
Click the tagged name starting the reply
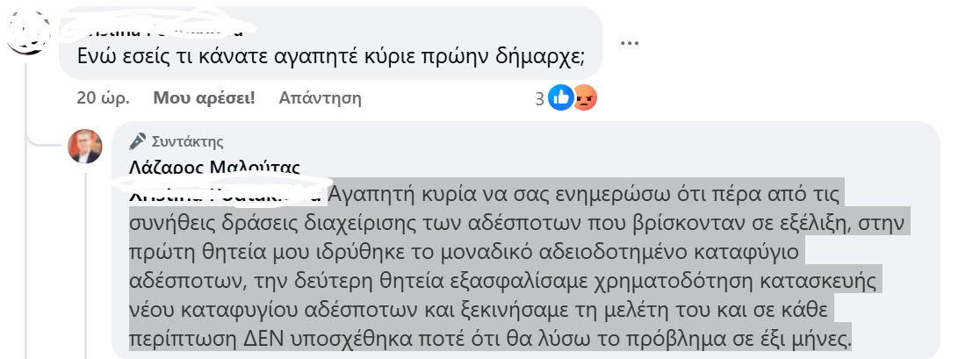[x=225, y=193]
